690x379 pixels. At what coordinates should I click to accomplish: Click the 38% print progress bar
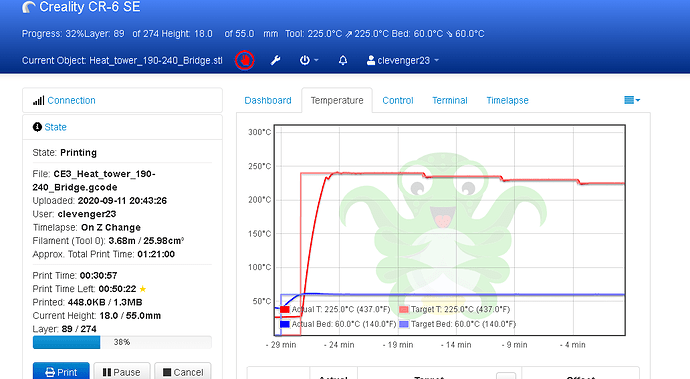tap(122, 342)
